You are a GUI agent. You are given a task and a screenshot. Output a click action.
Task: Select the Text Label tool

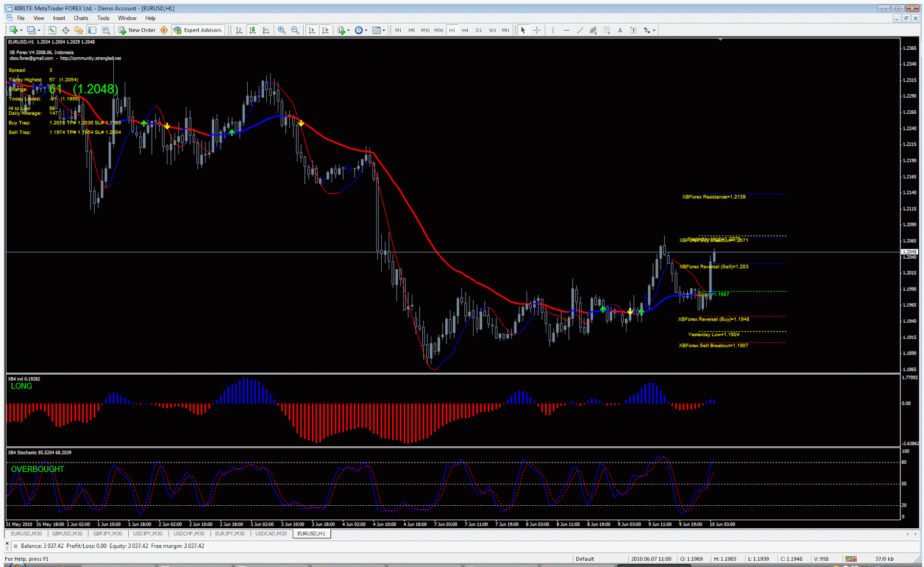[x=634, y=30]
